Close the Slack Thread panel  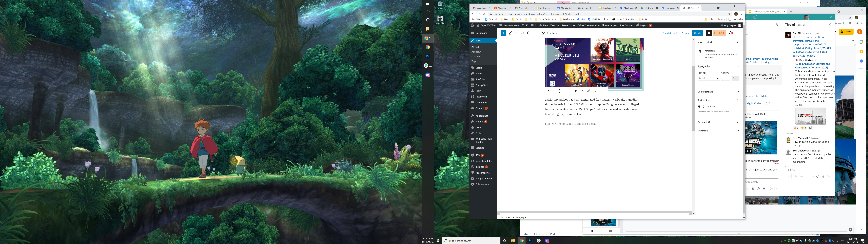[830, 25]
